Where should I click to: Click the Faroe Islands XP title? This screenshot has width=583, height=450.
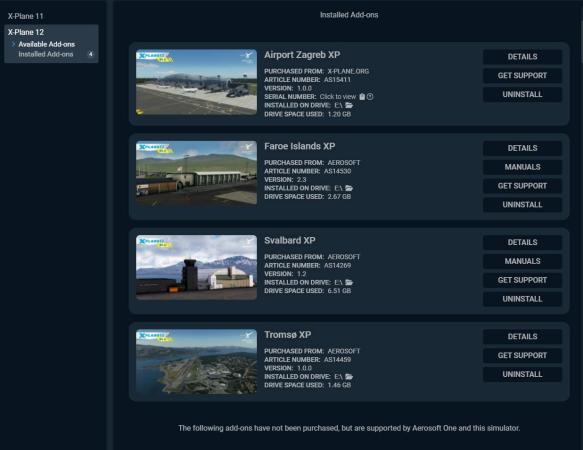click(299, 146)
